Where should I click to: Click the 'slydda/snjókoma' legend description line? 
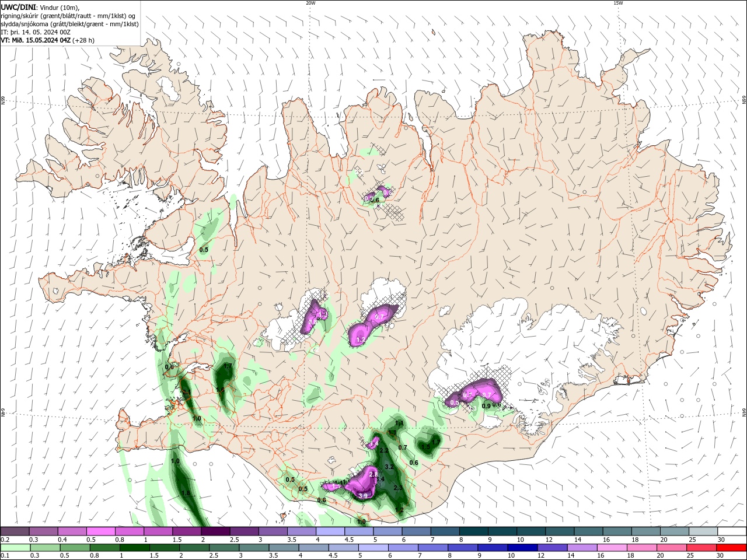tap(69, 24)
